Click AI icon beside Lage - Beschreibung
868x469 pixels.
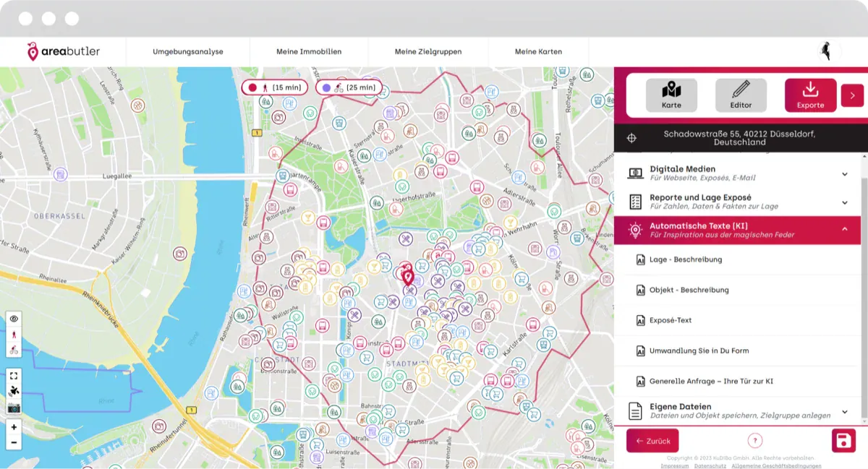click(640, 259)
